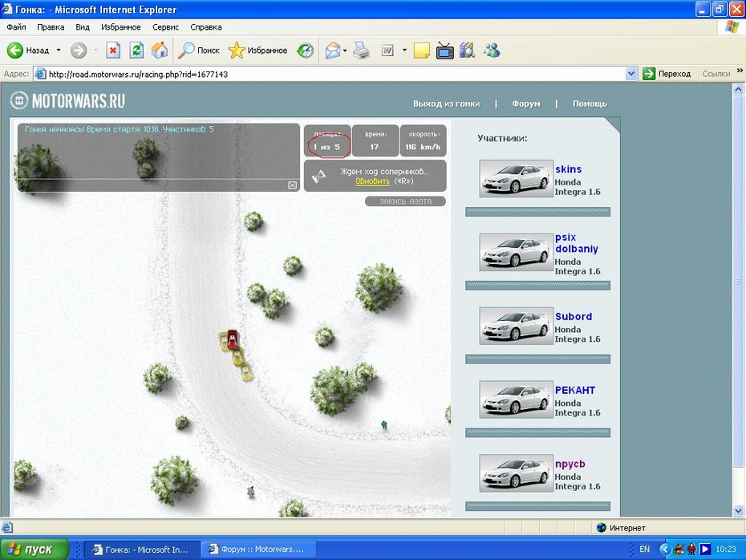746x560 pixels.
Task: Click the car thumbnail beside skins
Action: pos(517,178)
